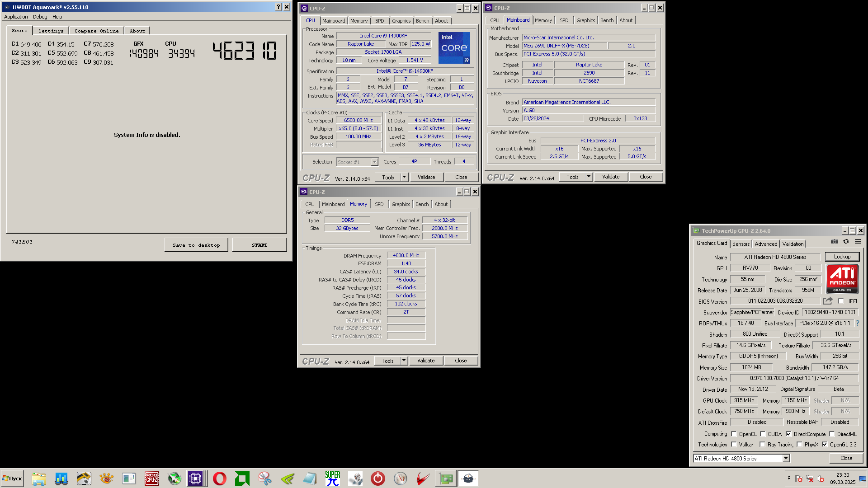
Task: Click the GPU-Z Name field ATI Radeon HD 4800
Action: coord(775,257)
